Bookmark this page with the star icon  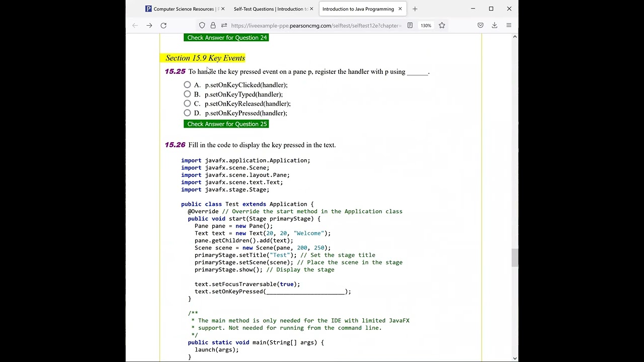(442, 25)
